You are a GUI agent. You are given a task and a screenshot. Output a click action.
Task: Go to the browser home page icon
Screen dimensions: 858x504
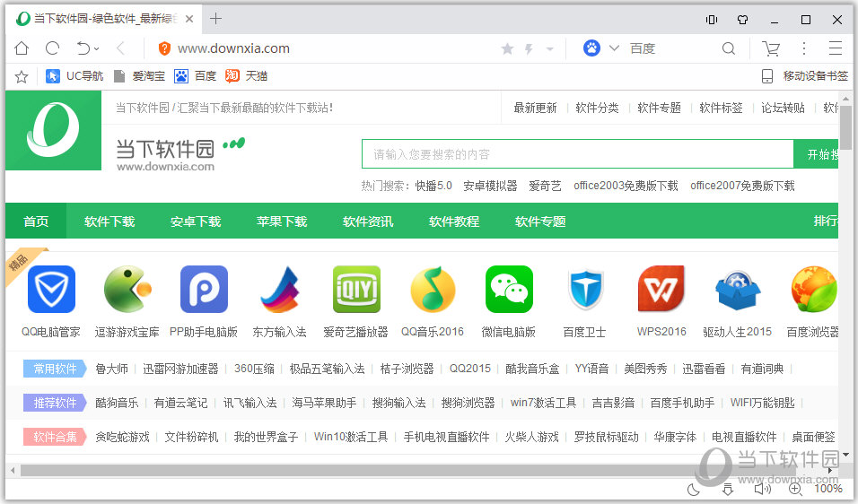[22, 48]
